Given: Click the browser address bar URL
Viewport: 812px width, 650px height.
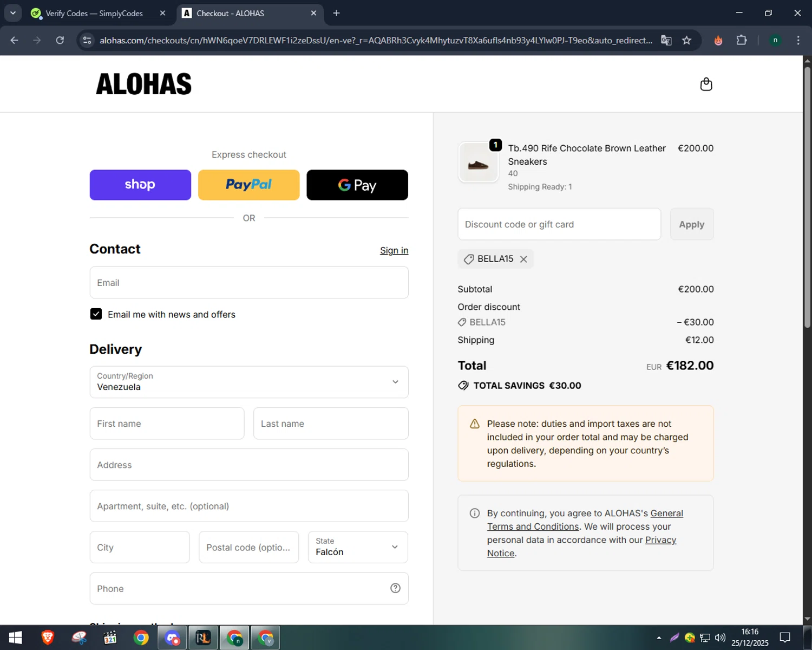Looking at the screenshot, I should 376,40.
